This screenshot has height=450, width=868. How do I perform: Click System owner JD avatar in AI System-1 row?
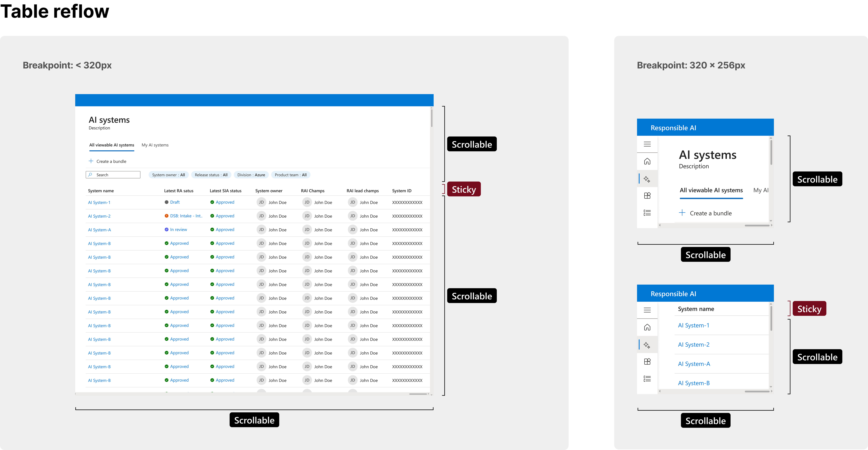click(261, 202)
